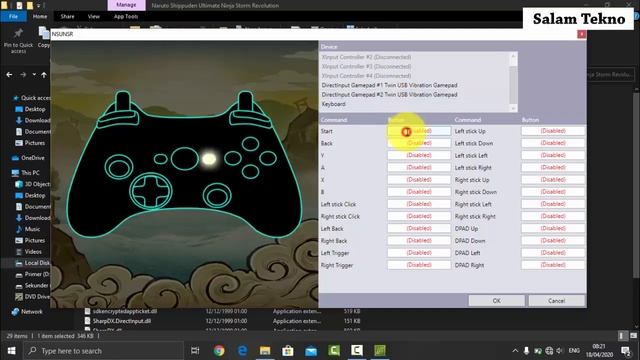
Task: Select the Right stick Down button field
Action: point(553,192)
